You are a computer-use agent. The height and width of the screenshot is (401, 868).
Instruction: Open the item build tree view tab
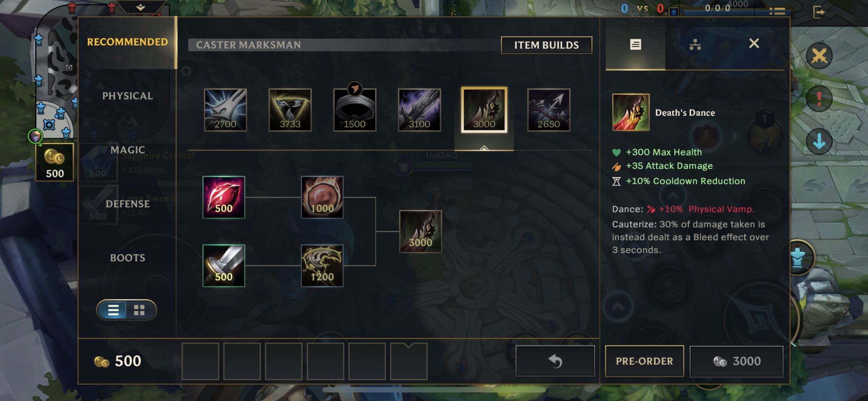pyautogui.click(x=695, y=45)
